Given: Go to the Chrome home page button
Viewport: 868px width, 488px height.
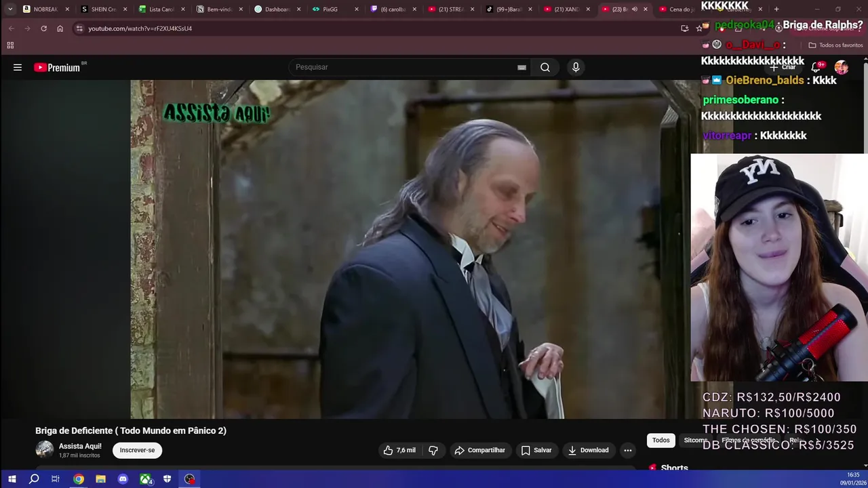Looking at the screenshot, I should point(60,28).
